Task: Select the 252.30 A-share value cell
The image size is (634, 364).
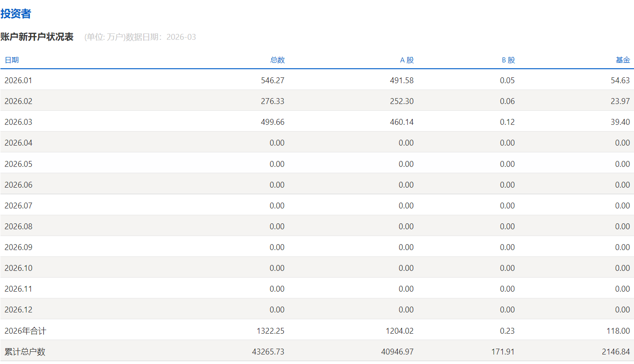Action: click(402, 101)
